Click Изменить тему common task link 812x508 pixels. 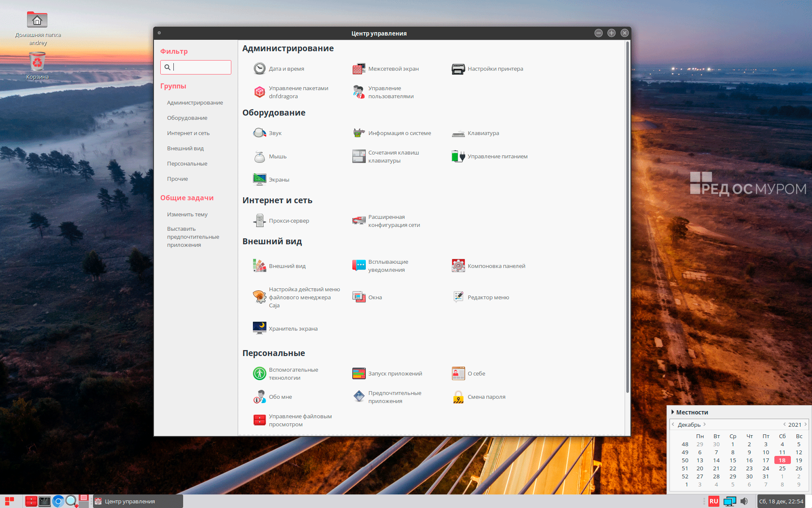point(187,214)
